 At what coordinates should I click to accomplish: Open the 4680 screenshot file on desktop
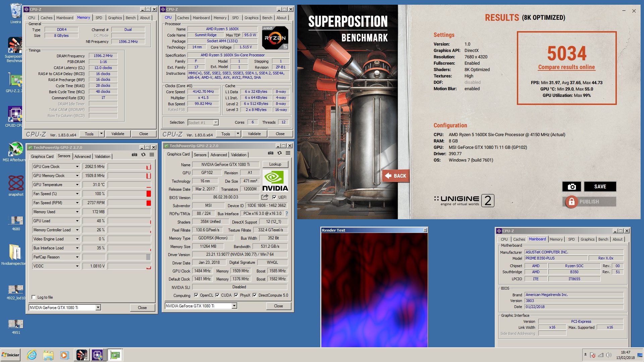click(16, 223)
